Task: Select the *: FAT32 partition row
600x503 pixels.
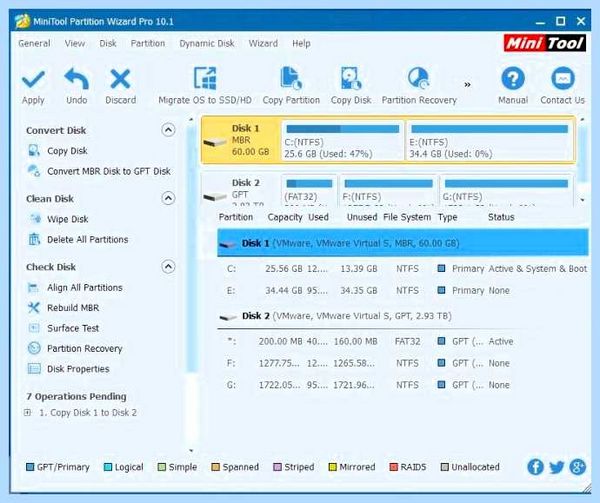Action: [403, 341]
